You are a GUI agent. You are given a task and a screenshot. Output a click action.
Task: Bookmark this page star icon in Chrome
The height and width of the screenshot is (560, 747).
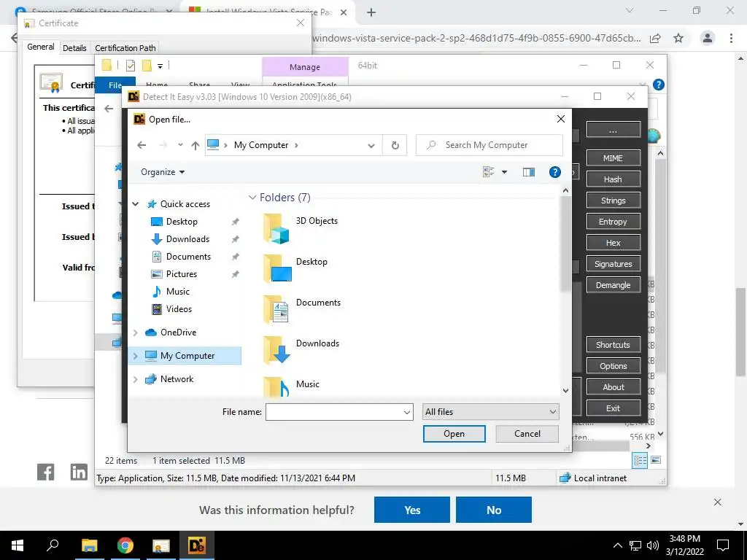tap(678, 38)
